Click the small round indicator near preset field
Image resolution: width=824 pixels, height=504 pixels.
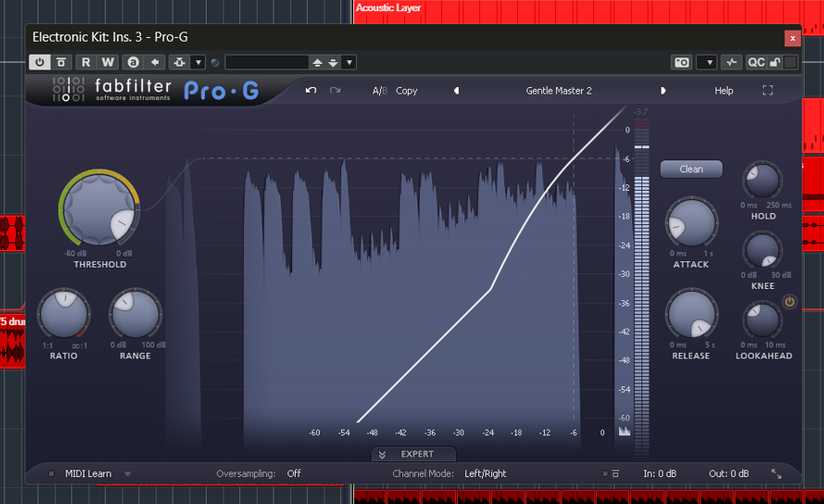[x=214, y=63]
